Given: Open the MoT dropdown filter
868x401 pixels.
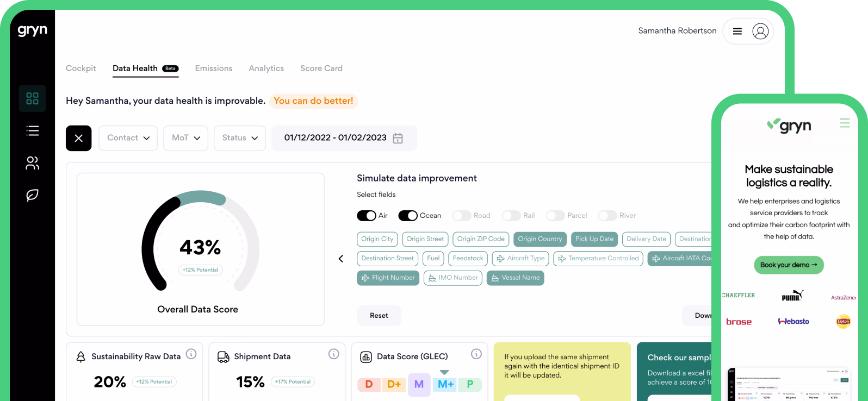Looking at the screenshot, I should pyautogui.click(x=186, y=138).
